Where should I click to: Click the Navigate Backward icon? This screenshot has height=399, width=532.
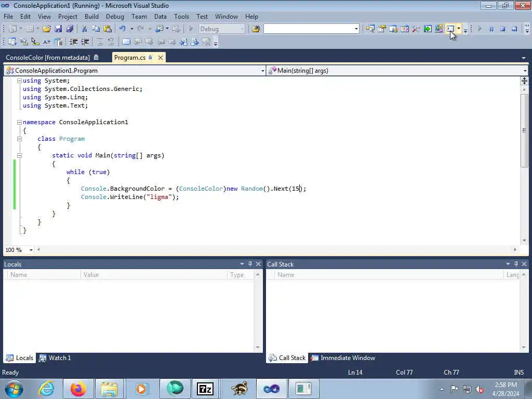click(159, 29)
